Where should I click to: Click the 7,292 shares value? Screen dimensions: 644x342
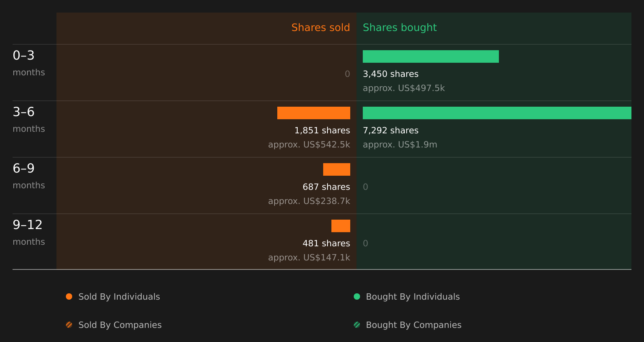(391, 131)
